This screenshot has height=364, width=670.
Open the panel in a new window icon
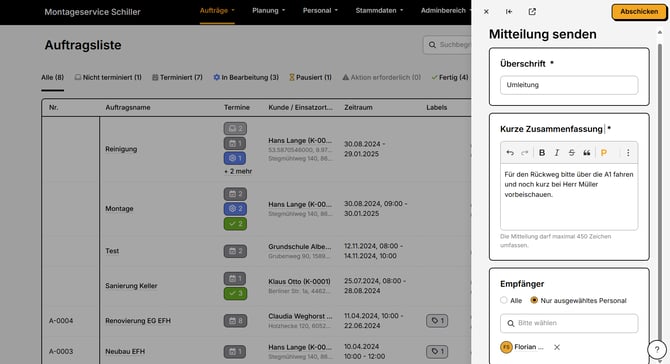532,12
